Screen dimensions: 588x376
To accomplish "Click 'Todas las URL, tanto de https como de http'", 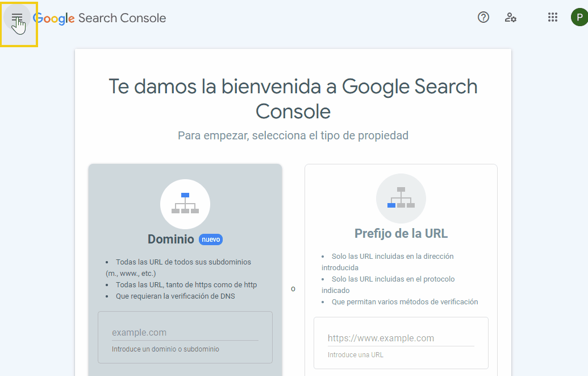I will tap(186, 285).
